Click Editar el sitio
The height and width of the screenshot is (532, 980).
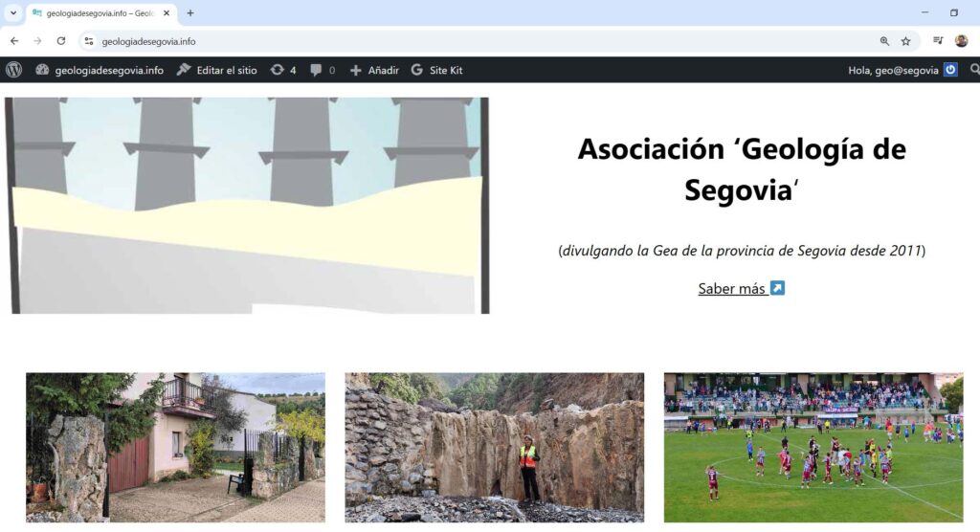coord(217,70)
